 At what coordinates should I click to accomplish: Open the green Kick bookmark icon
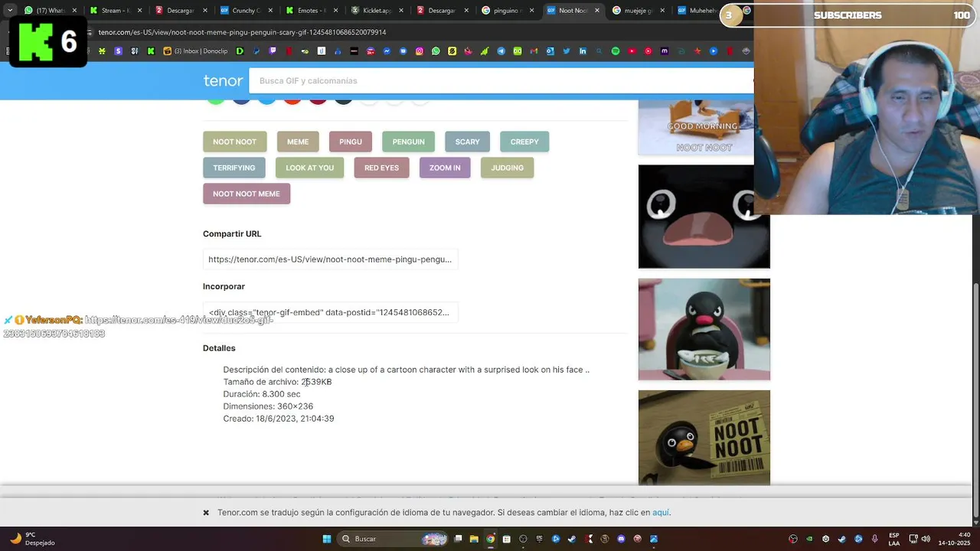tap(151, 51)
